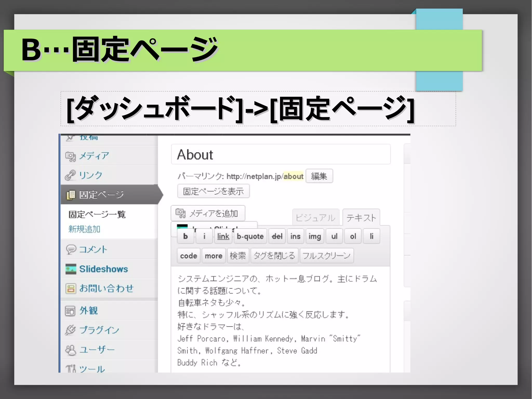
Task: Click the メディアを追加 button
Action: tap(208, 213)
